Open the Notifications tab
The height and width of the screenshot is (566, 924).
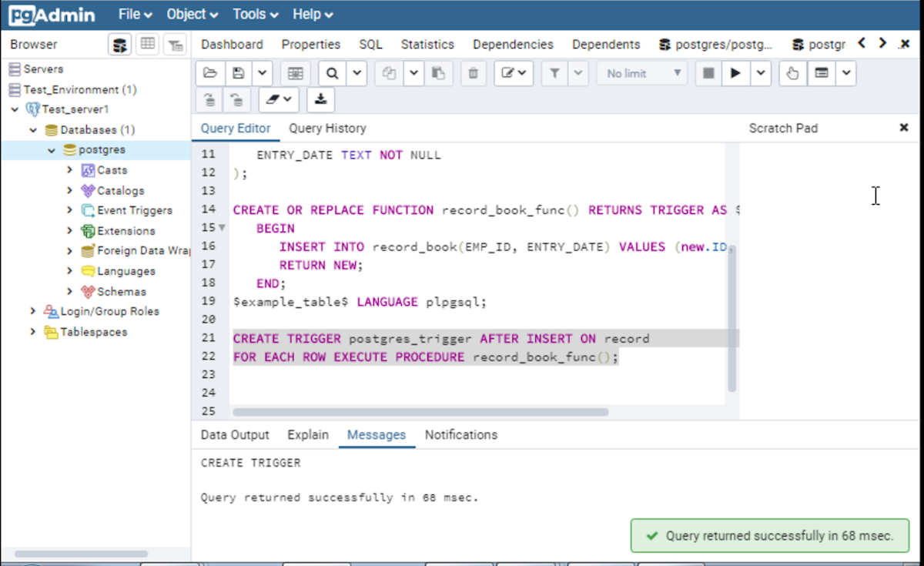(x=460, y=435)
